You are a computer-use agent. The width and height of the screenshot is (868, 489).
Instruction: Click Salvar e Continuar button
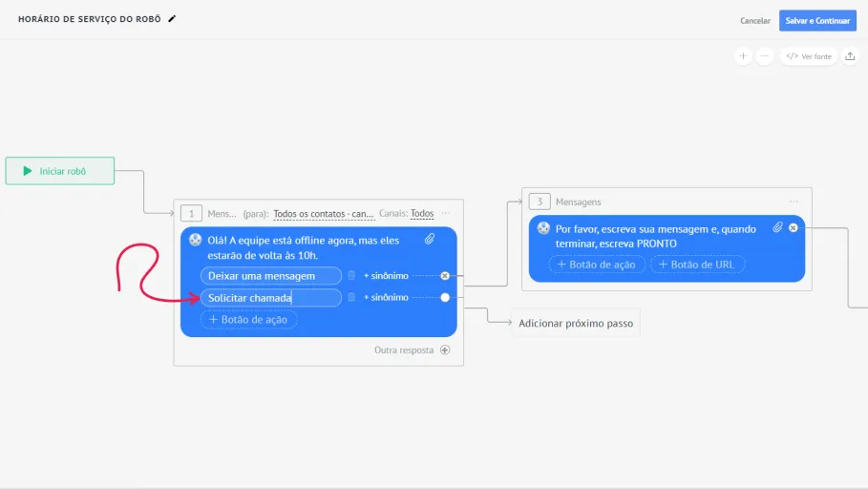[x=817, y=20]
